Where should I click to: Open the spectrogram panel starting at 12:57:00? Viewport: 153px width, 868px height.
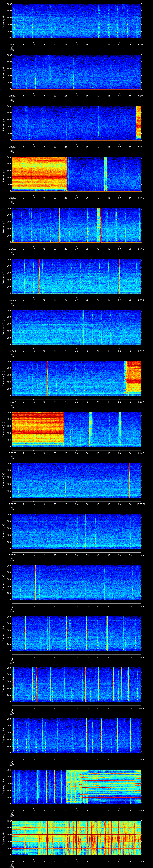[76, 378]
